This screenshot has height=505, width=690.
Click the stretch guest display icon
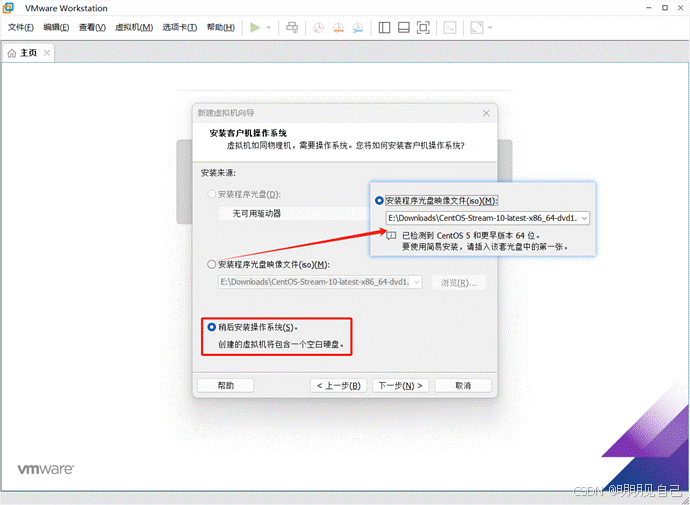click(477, 28)
